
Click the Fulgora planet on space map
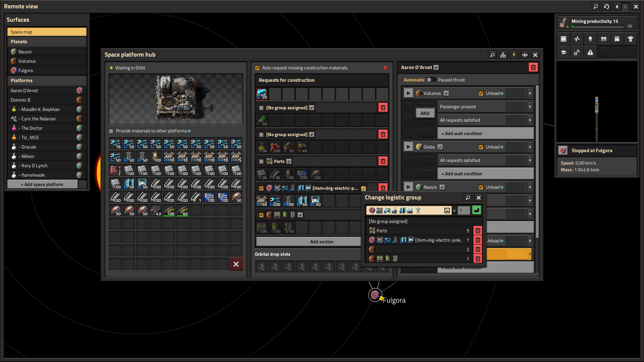[x=375, y=295]
